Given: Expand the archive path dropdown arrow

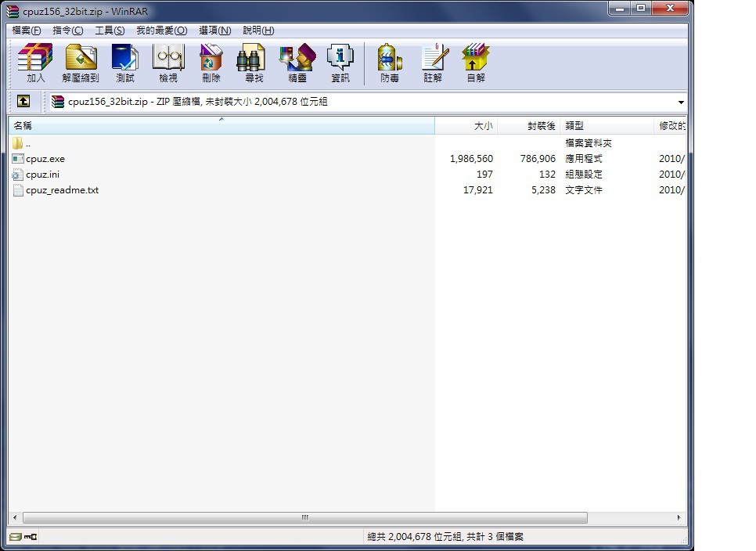Looking at the screenshot, I should tap(681, 102).
